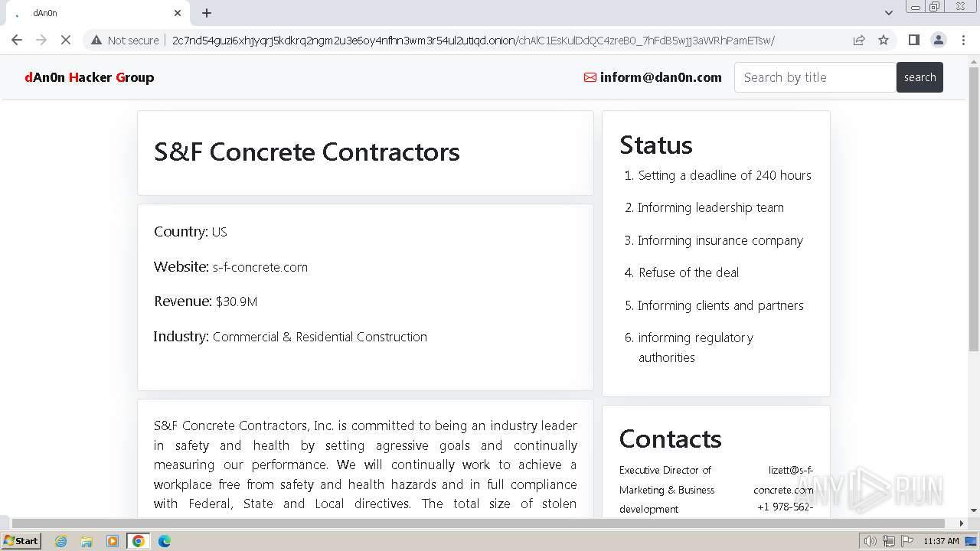This screenshot has width=980, height=551.
Task: Click 'Informing insurance company' item
Action: pyautogui.click(x=720, y=240)
